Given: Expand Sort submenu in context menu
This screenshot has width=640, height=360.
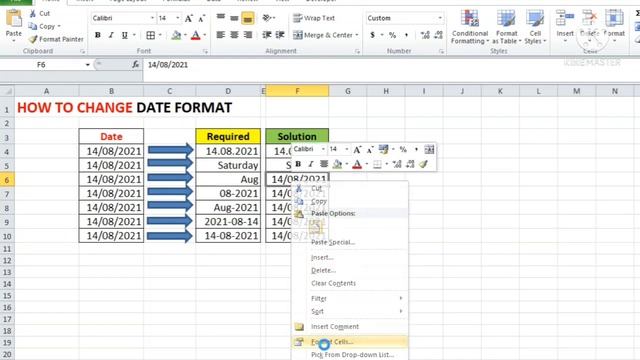Looking at the screenshot, I should [x=350, y=311].
